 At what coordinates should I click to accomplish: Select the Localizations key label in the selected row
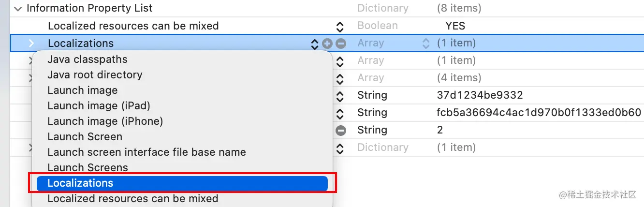coord(81,44)
